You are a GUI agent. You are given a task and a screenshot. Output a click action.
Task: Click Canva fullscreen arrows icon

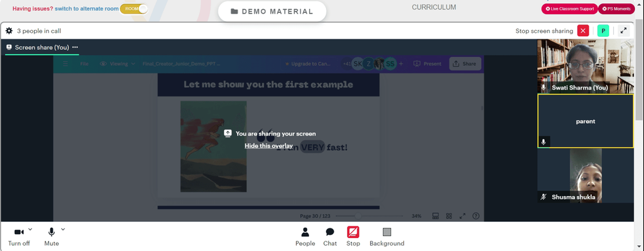pyautogui.click(x=462, y=216)
